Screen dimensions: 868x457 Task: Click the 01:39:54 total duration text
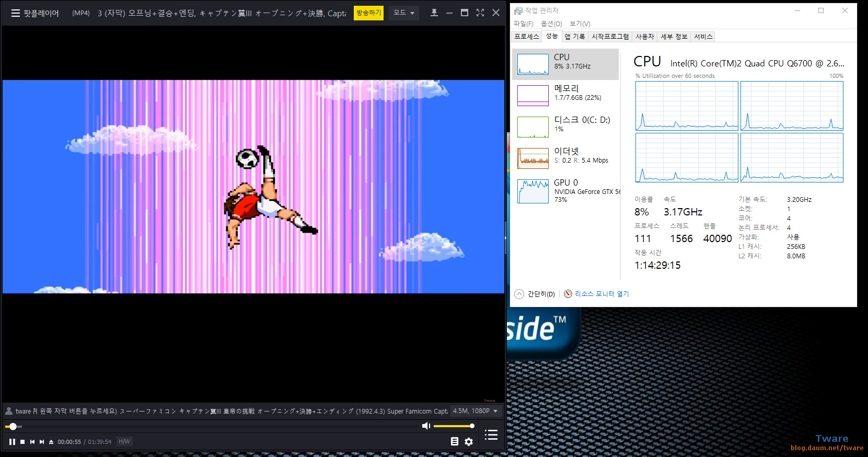tap(100, 442)
